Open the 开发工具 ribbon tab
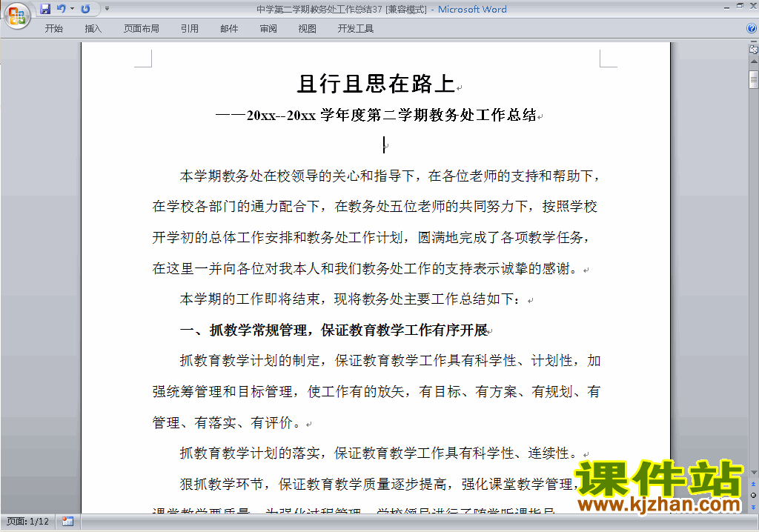 (x=356, y=29)
